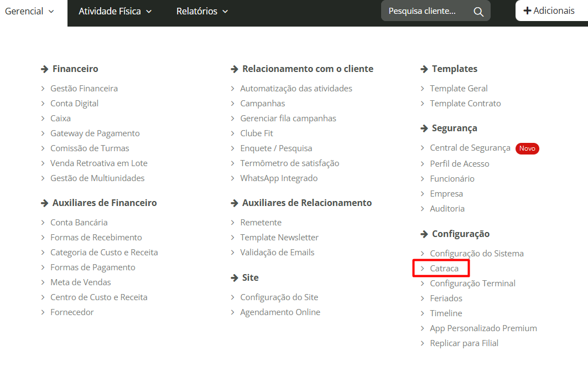Click the arrow icon beside Segurança heading
This screenshot has width=588, height=381.
[424, 128]
